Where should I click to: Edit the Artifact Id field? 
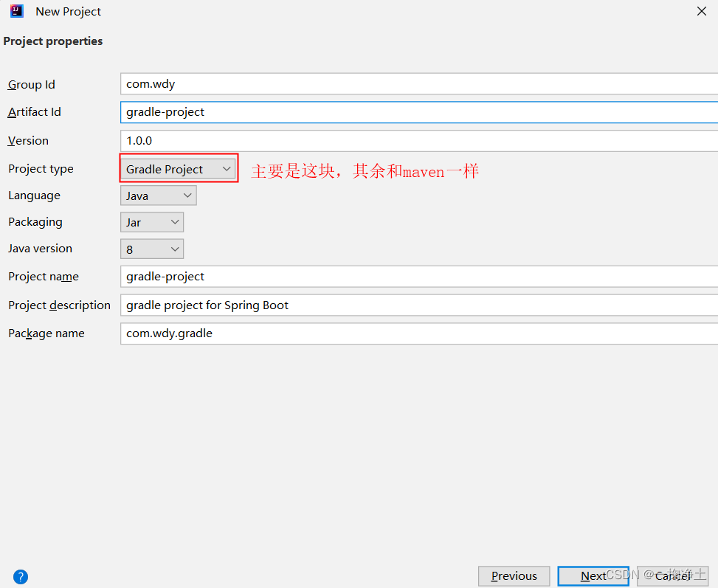tap(419, 112)
